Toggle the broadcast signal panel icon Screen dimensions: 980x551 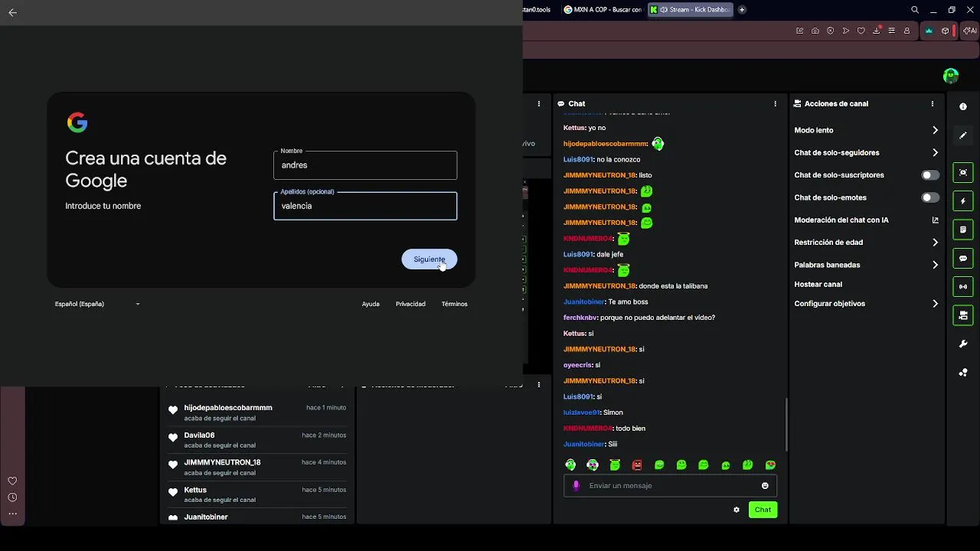pyautogui.click(x=963, y=287)
